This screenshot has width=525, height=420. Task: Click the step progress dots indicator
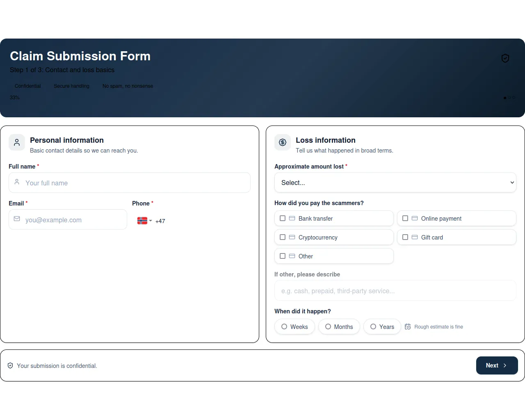509,98
